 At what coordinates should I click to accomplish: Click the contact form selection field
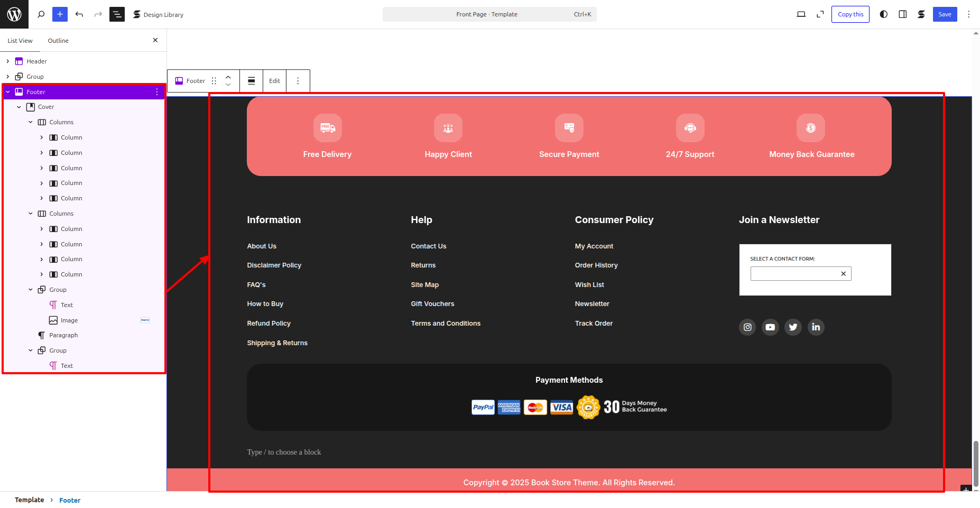point(794,274)
